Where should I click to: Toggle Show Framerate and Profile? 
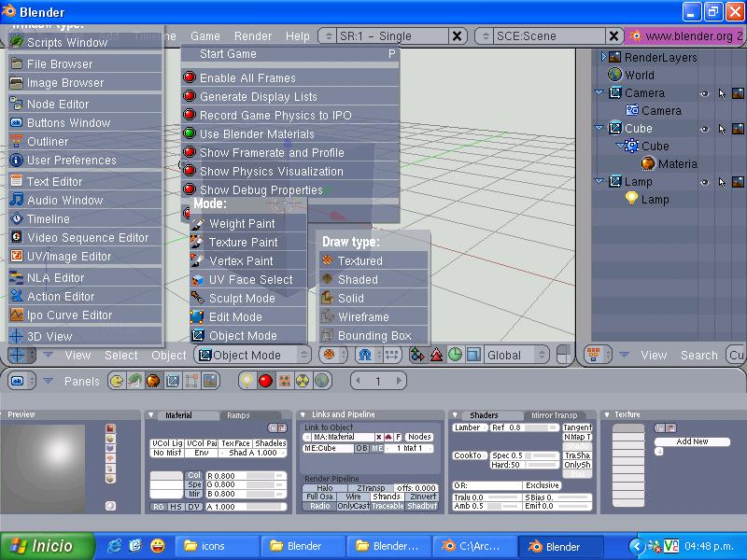290,152
